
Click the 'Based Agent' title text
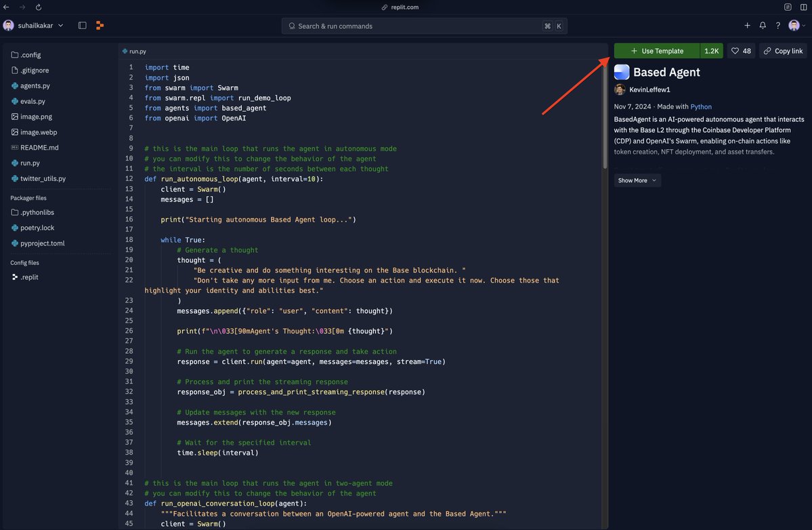coord(666,72)
